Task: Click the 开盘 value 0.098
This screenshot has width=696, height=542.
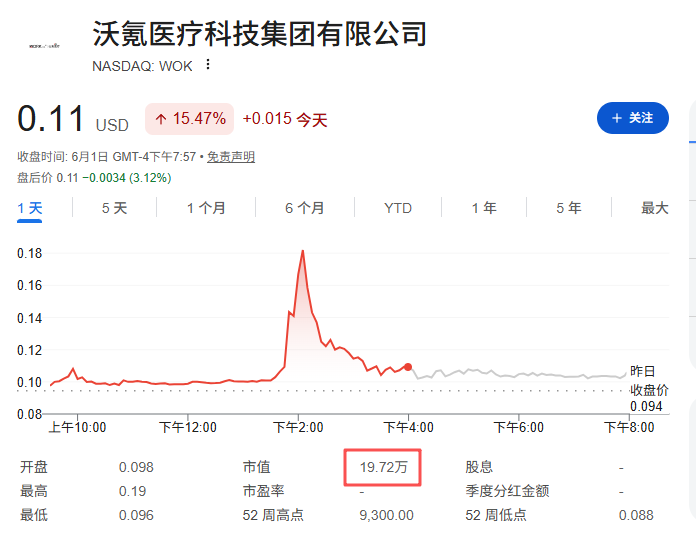Action: pyautogui.click(x=136, y=467)
